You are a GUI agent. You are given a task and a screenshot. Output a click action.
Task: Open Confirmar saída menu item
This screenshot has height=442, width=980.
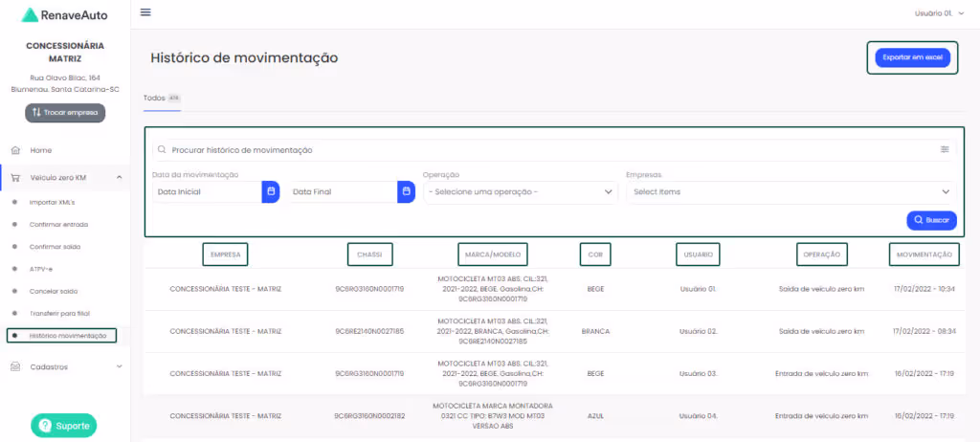click(x=55, y=247)
